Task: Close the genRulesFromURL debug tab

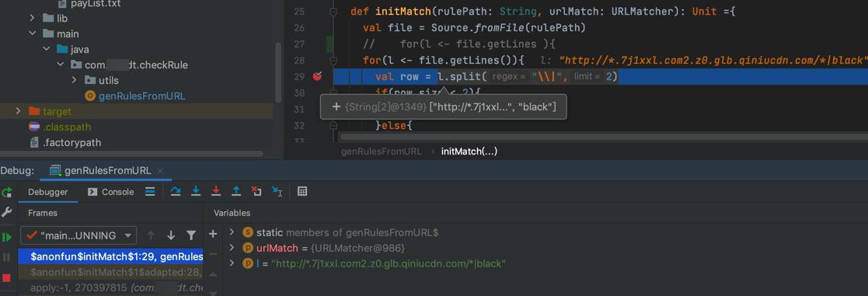Action: pos(161,171)
